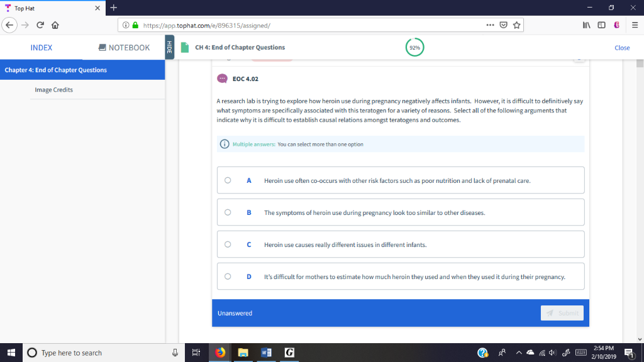Open Windows Start menu
Viewport: 644px width, 362px height.
(11, 353)
